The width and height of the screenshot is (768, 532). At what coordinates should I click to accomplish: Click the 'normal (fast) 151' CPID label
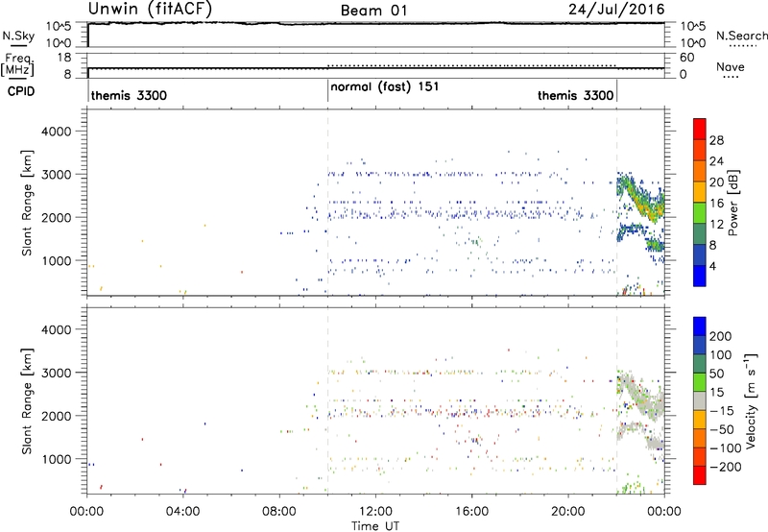click(x=385, y=87)
